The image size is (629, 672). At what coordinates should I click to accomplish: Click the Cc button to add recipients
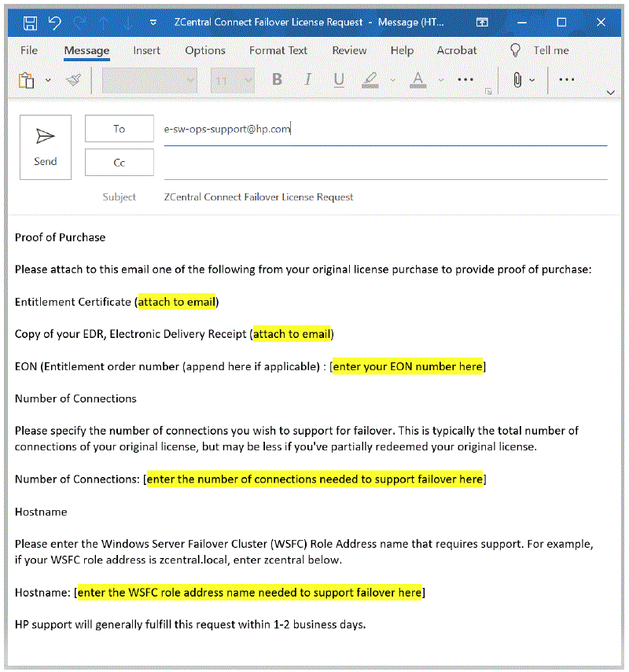pyautogui.click(x=119, y=162)
